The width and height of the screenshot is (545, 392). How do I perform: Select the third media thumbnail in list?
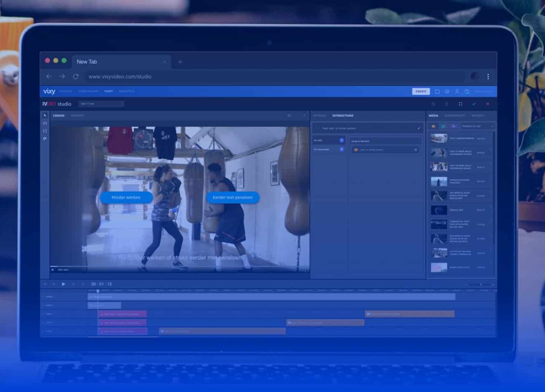point(439,167)
